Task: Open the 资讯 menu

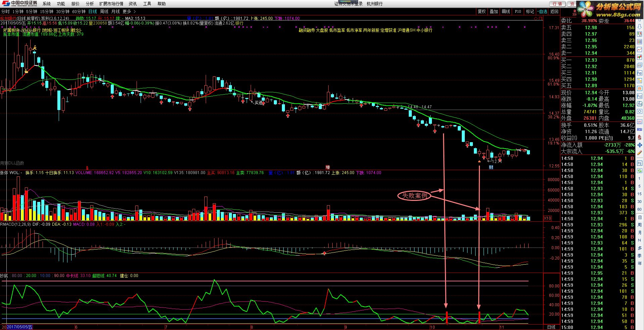Action: [x=133, y=4]
